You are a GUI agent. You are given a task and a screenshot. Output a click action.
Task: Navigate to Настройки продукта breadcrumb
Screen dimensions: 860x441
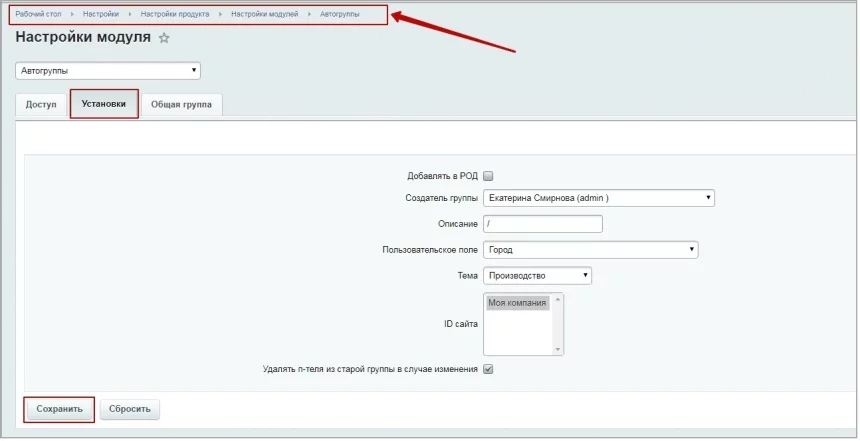(175, 15)
